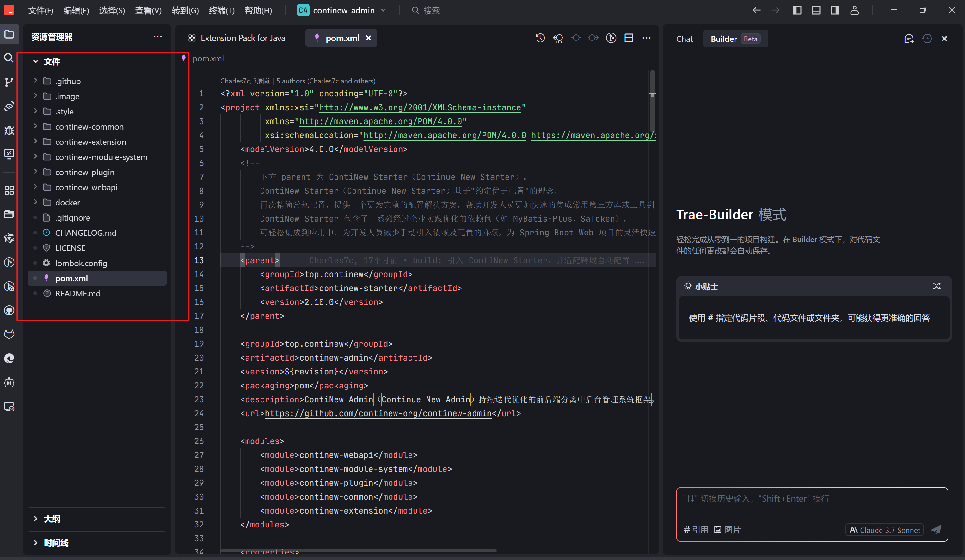The image size is (965, 560).
Task: Open the 终端(T) menu
Action: [221, 10]
